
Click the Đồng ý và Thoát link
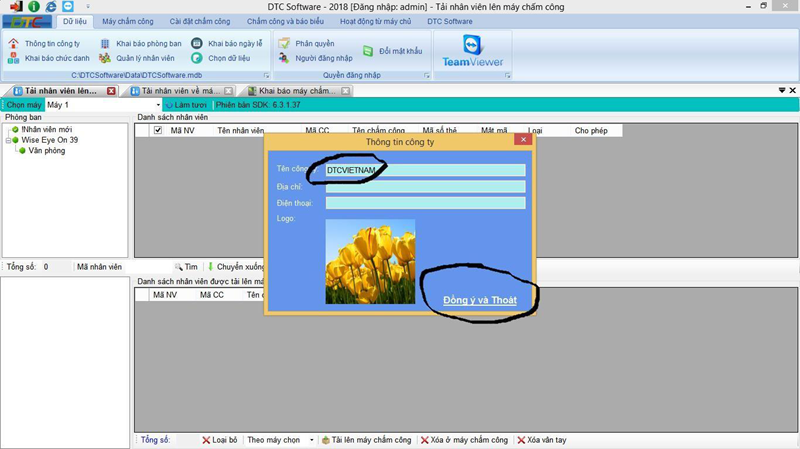[x=479, y=300]
